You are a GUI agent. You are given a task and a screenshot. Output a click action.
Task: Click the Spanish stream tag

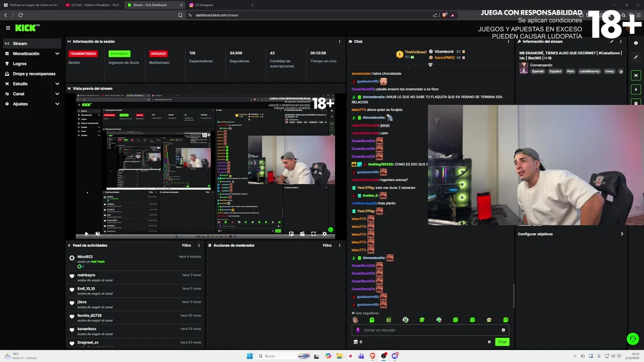pos(538,71)
